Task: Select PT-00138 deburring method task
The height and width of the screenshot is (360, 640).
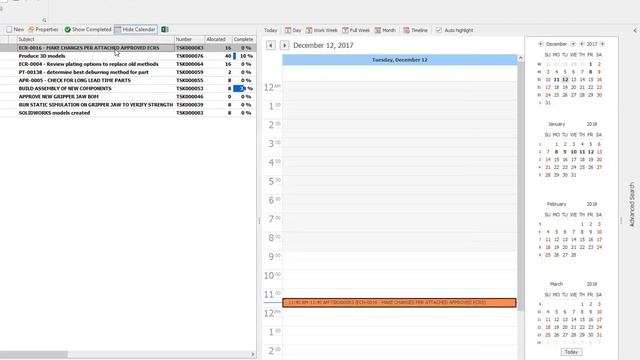Action: (x=127, y=72)
